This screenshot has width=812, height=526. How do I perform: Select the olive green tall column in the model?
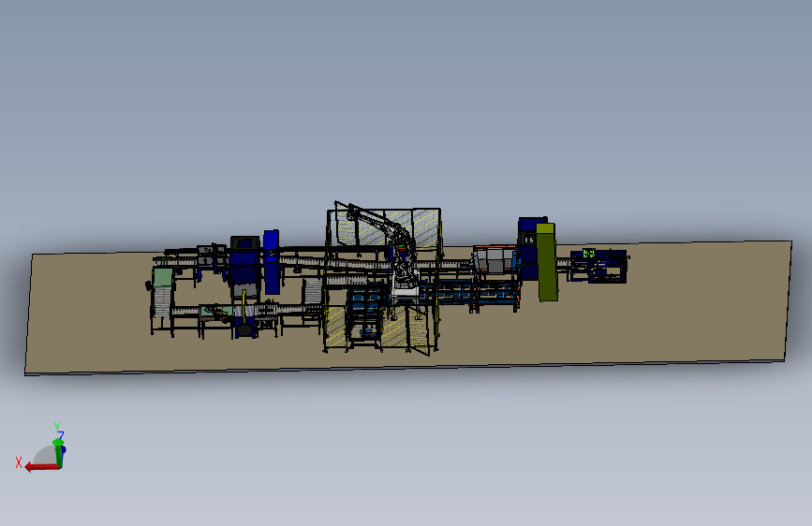pos(546,262)
